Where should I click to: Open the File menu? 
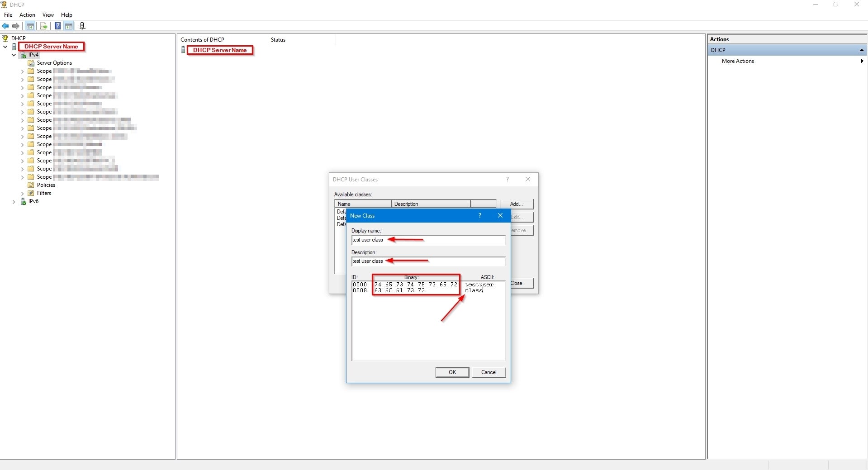click(x=8, y=15)
